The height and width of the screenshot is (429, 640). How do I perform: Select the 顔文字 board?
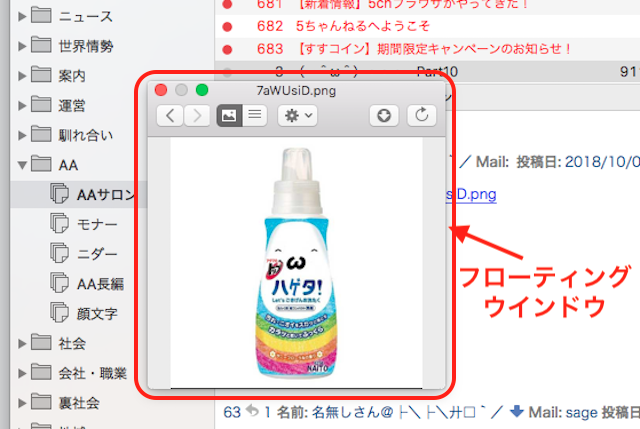[97, 314]
